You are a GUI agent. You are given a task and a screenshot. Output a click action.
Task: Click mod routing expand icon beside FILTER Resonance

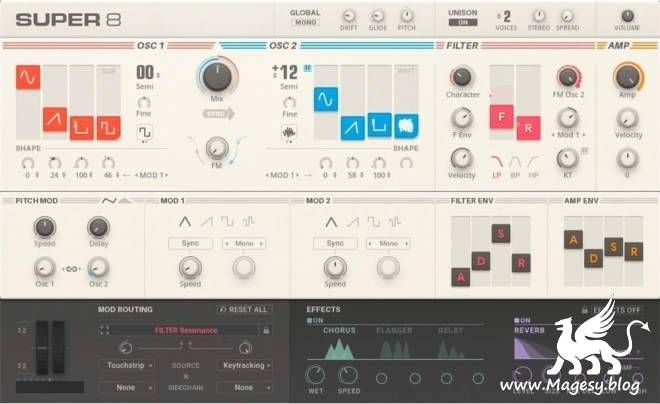point(104,330)
